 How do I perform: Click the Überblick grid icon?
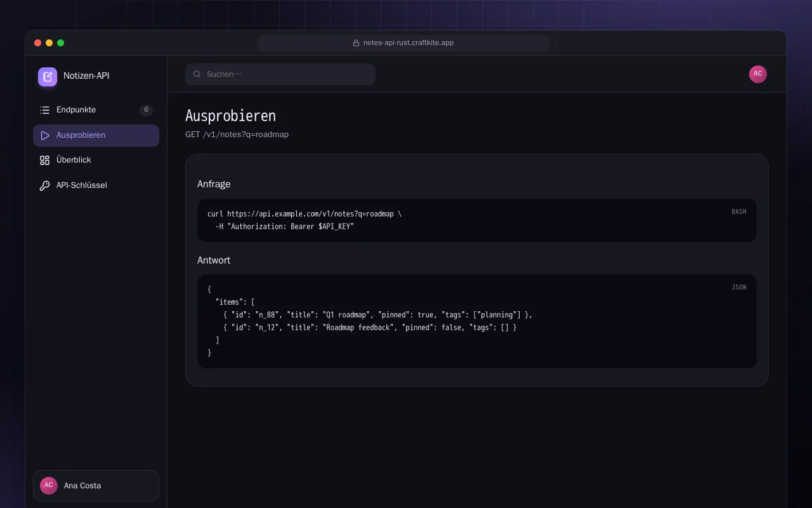[x=44, y=160]
